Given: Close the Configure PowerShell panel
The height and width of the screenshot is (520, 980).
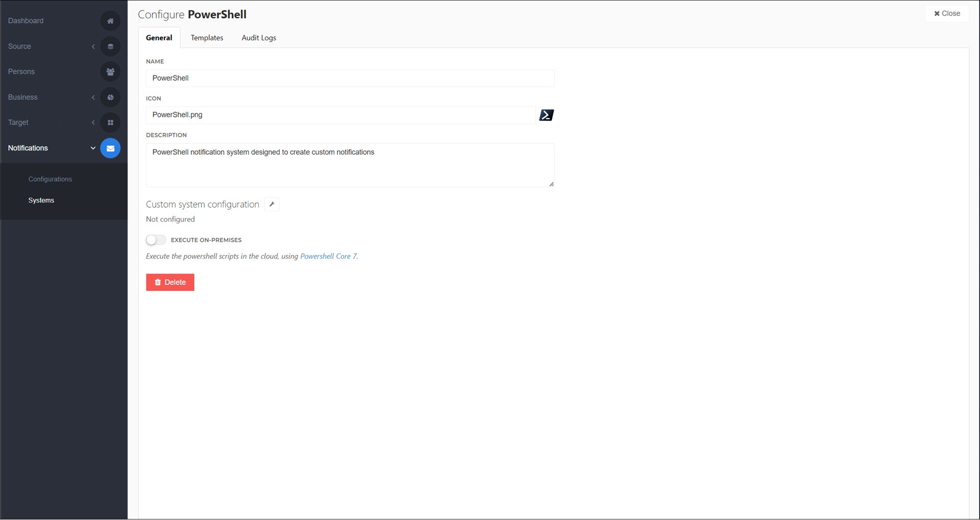Looking at the screenshot, I should point(947,13).
